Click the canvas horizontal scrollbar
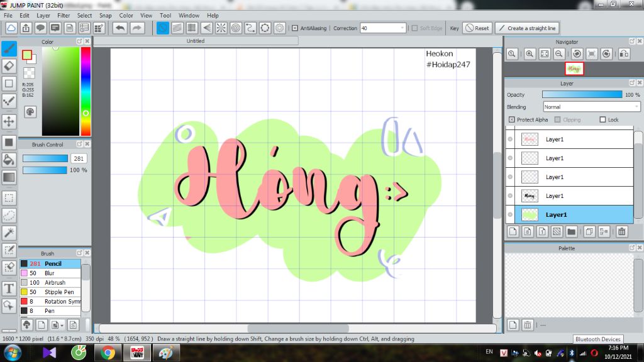The height and width of the screenshot is (362, 644). 297,328
